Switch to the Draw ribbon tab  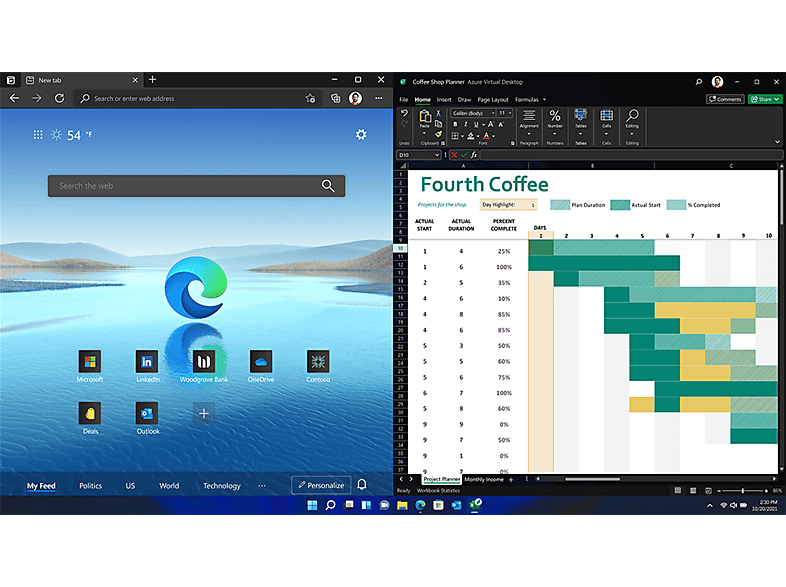464,99
